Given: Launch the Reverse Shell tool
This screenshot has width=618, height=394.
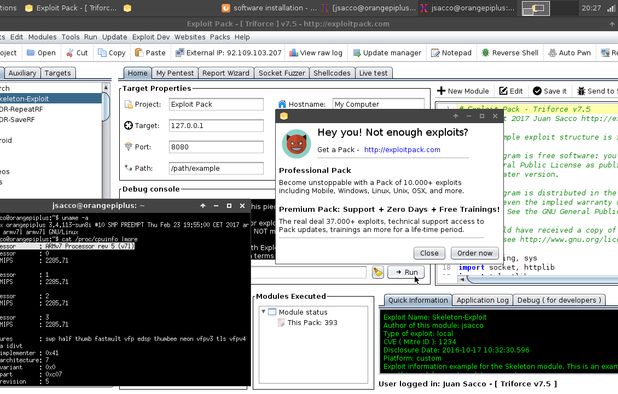Looking at the screenshot, I should [510, 53].
